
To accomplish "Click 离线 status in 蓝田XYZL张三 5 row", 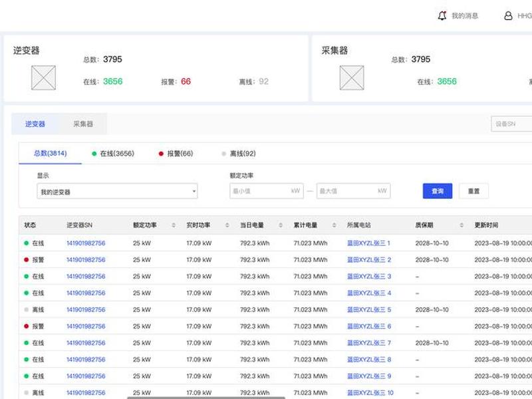I will click(x=34, y=310).
